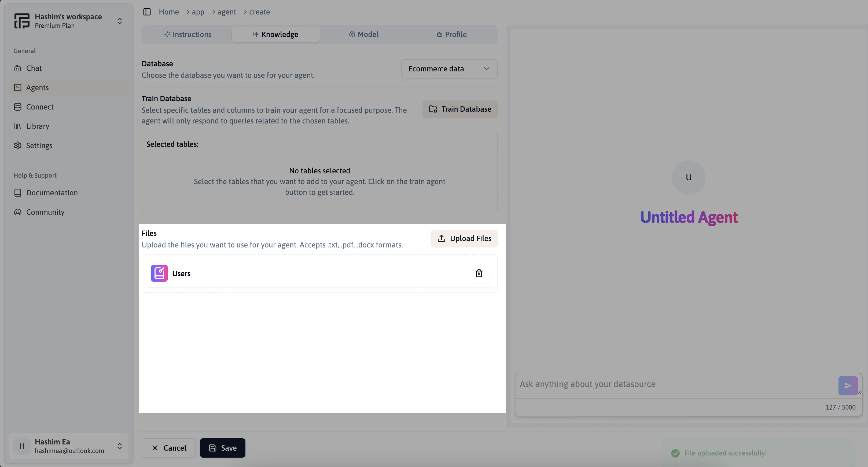This screenshot has height=467, width=868.
Task: Expand the Ecommerce data database dropdown
Action: (x=449, y=68)
